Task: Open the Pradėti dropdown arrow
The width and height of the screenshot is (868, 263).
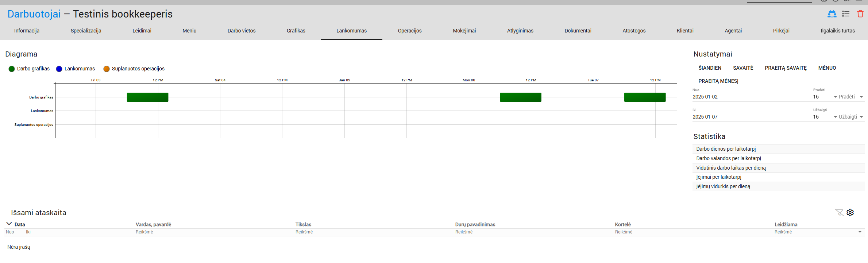Action: [x=861, y=97]
